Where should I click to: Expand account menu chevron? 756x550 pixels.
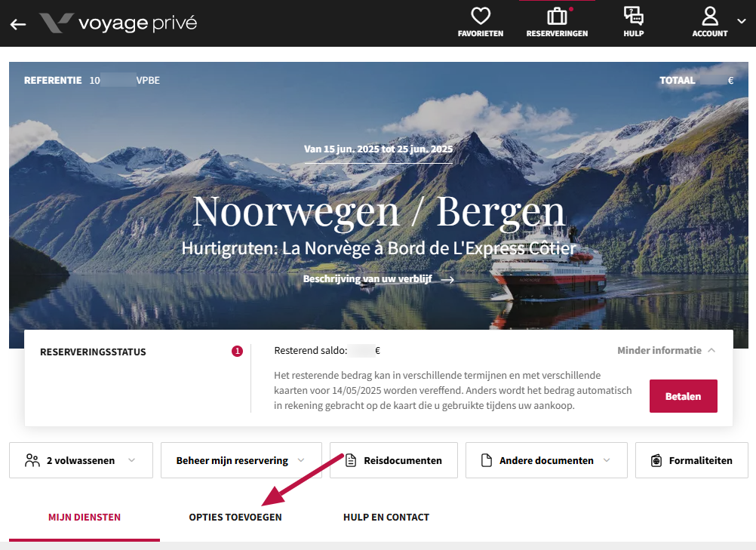(742, 21)
